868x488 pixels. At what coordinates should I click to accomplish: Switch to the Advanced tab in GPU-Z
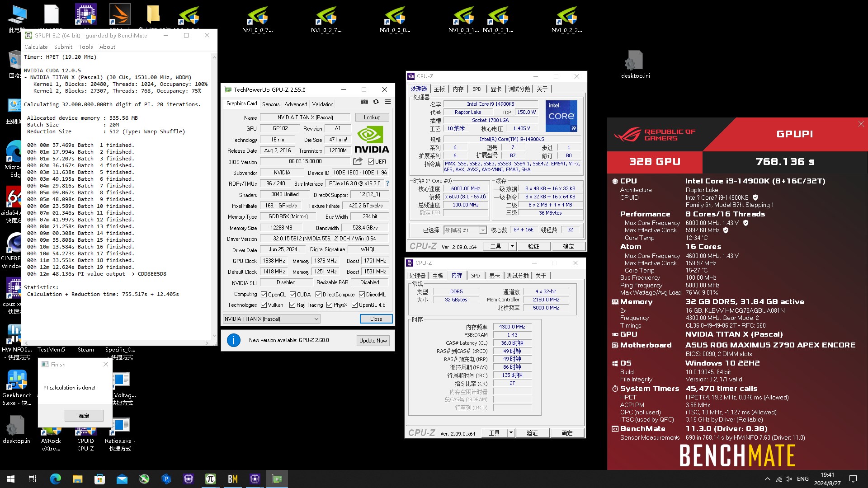tap(296, 104)
